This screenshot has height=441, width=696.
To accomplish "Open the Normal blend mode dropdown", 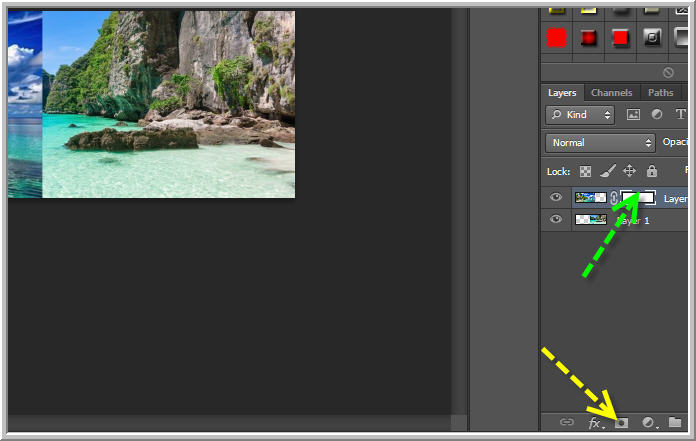I will (x=600, y=143).
